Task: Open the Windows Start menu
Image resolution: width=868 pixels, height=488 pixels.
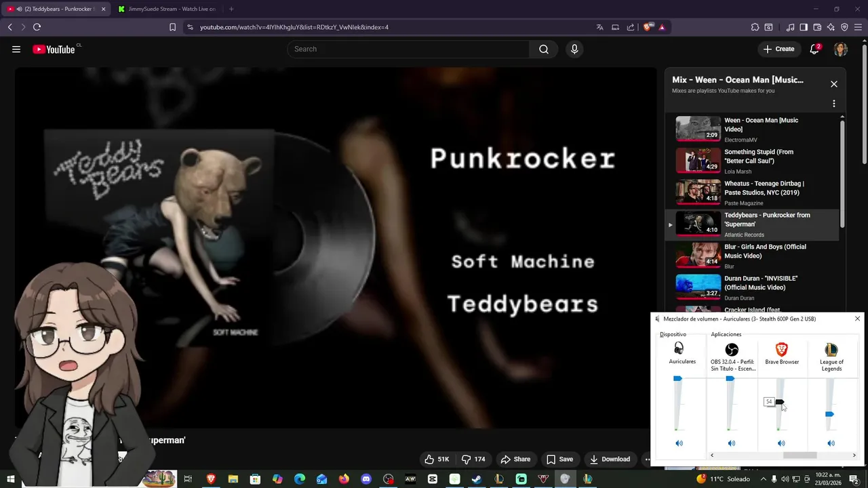Action: pos(11,479)
